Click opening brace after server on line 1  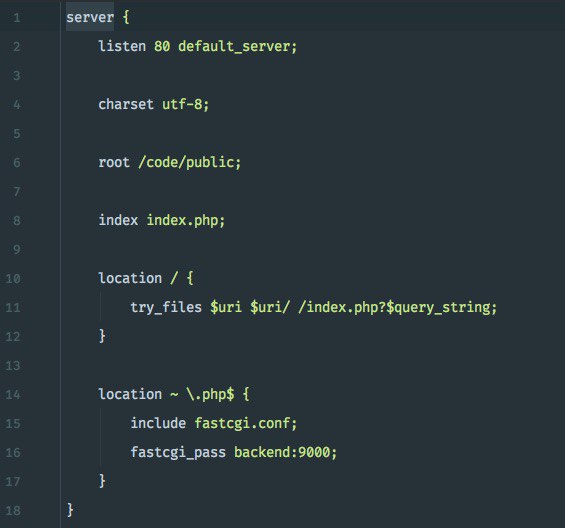coord(126,17)
